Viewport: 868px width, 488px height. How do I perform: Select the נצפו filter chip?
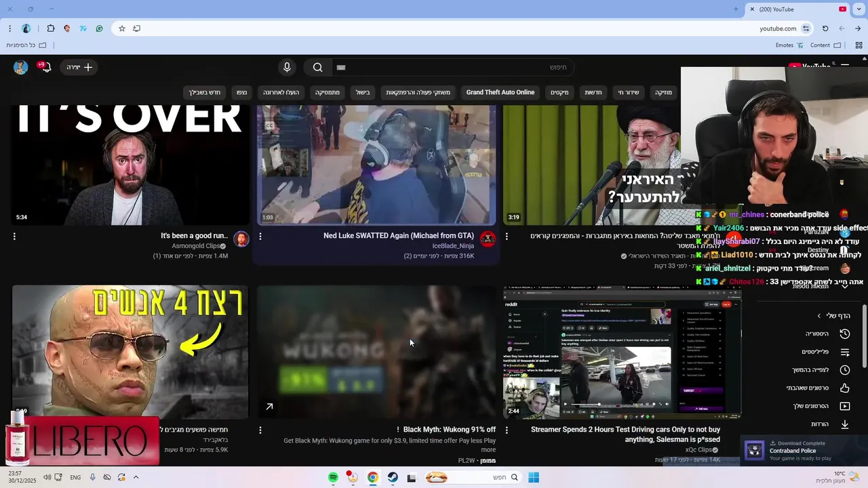pos(241,92)
